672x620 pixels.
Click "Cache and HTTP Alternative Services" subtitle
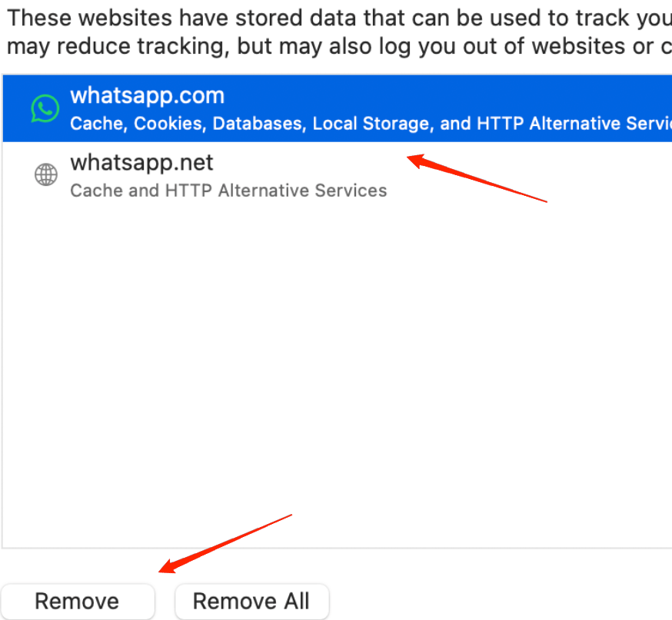pyautogui.click(x=228, y=190)
